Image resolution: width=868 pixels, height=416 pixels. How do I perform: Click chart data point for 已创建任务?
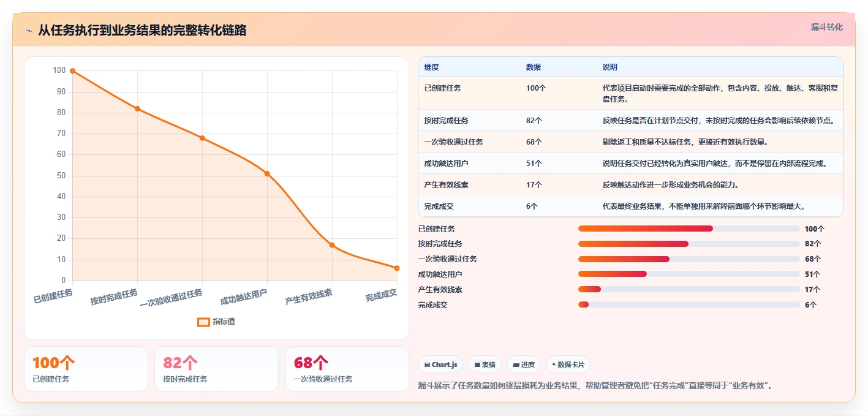coord(72,70)
